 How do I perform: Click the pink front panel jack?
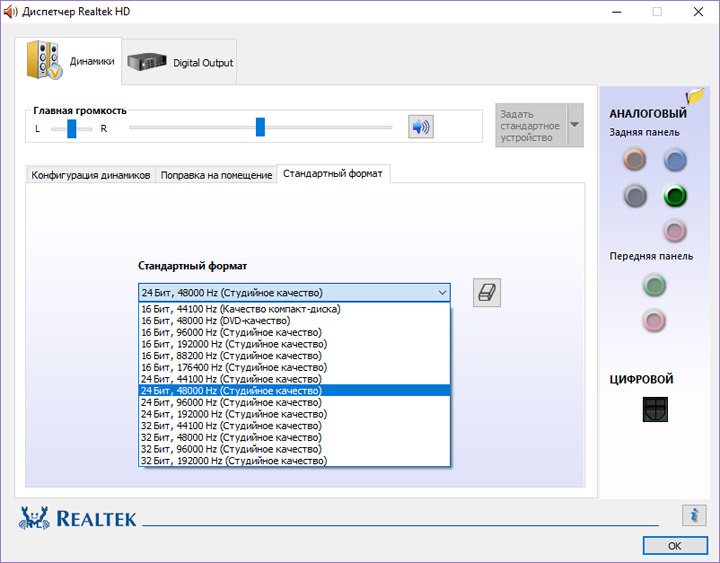(654, 321)
